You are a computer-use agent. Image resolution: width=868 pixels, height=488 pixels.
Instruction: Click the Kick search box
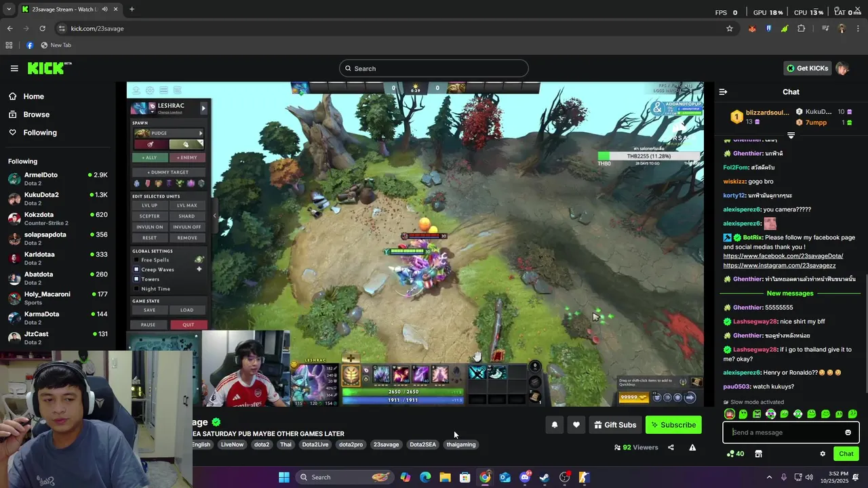coord(433,68)
